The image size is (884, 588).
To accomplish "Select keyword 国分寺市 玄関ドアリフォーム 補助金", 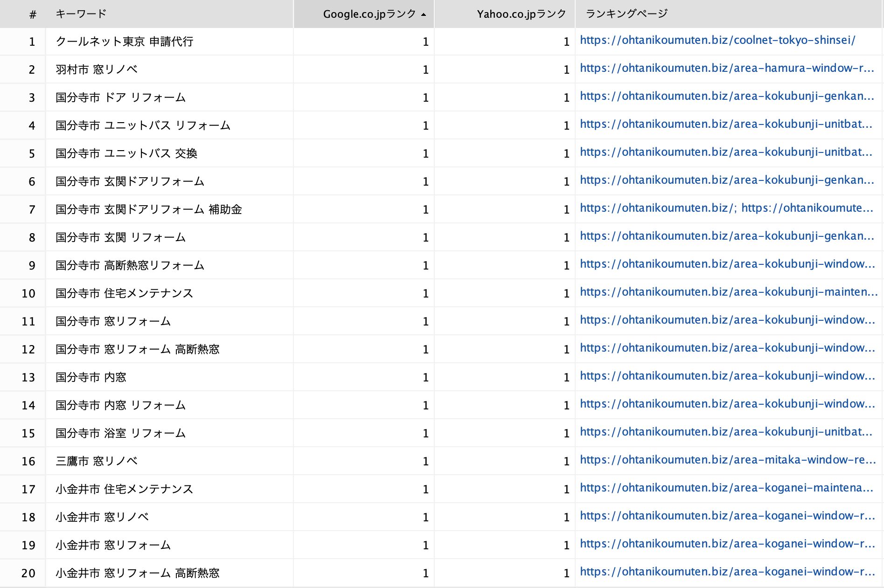I will click(148, 209).
